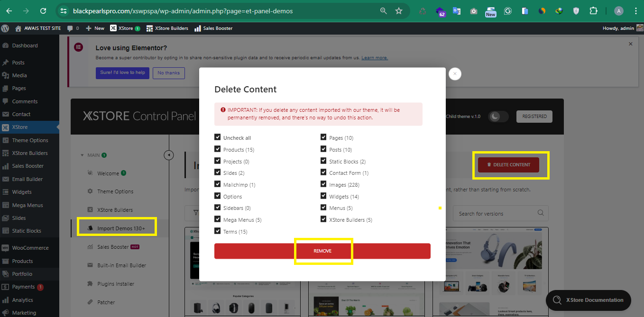This screenshot has width=644, height=317.
Task: Uncheck the Mailchimp (1) checkbox
Action: click(218, 184)
